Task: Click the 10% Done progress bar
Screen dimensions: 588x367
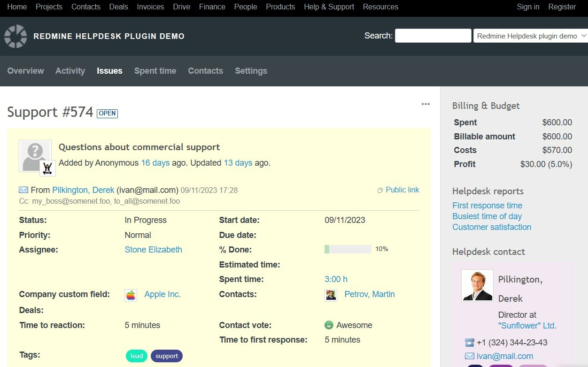Action: coord(348,249)
